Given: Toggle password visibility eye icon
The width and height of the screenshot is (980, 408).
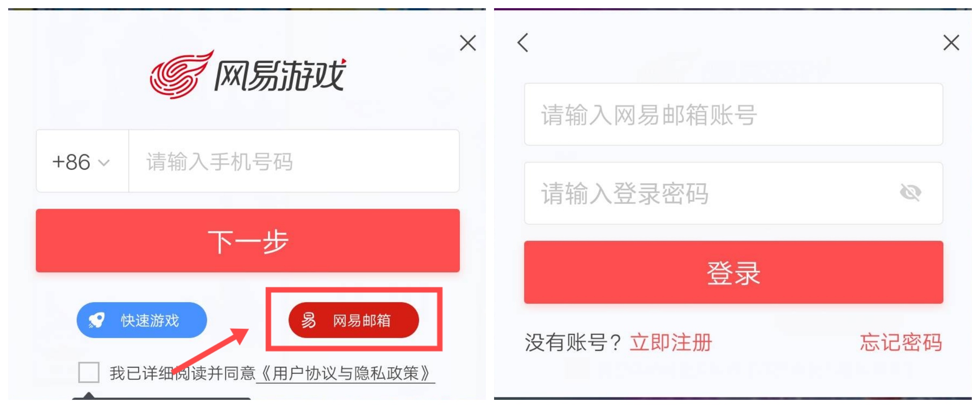Looking at the screenshot, I should [910, 192].
